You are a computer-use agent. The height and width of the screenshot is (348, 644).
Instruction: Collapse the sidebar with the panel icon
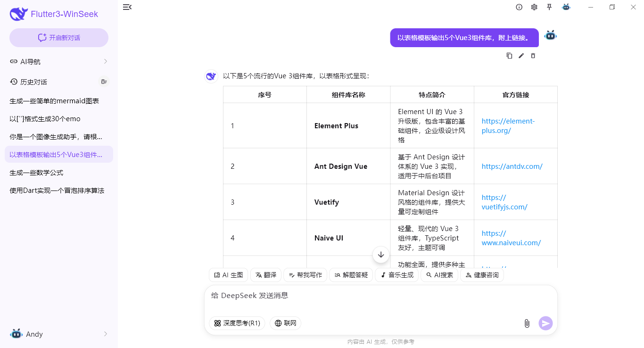coord(127,7)
